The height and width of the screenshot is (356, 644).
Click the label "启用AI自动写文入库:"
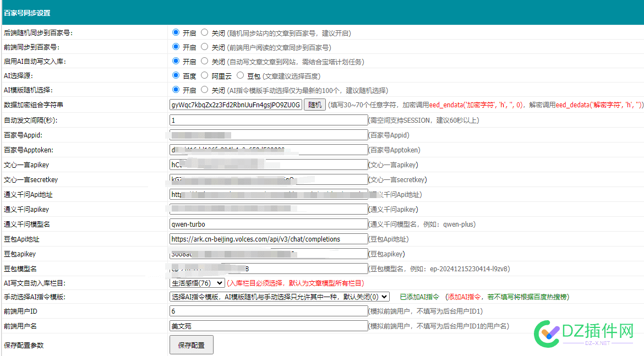[35, 61]
